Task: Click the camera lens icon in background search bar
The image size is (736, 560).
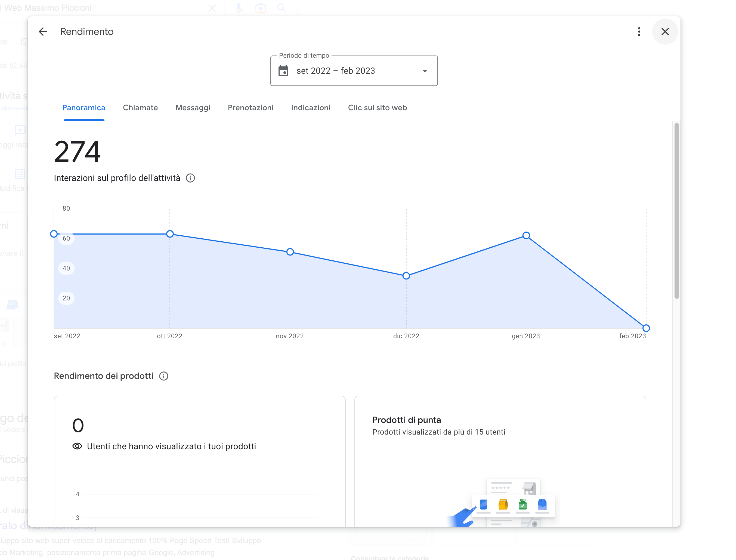Action: (x=260, y=8)
